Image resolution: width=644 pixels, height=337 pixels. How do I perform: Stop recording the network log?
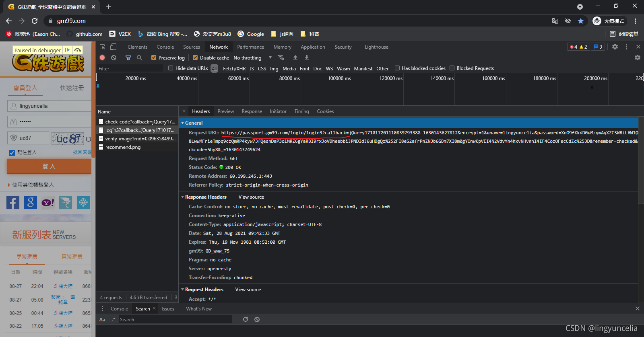coord(102,58)
